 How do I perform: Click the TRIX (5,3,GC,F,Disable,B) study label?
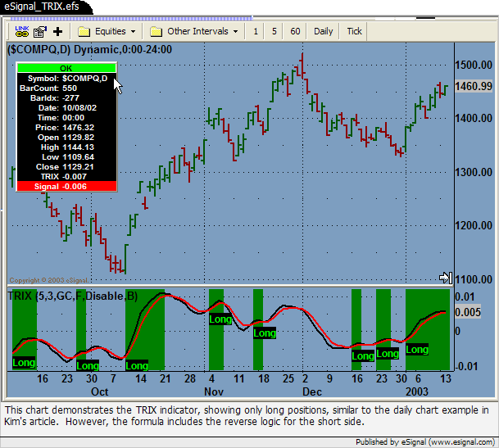click(73, 296)
